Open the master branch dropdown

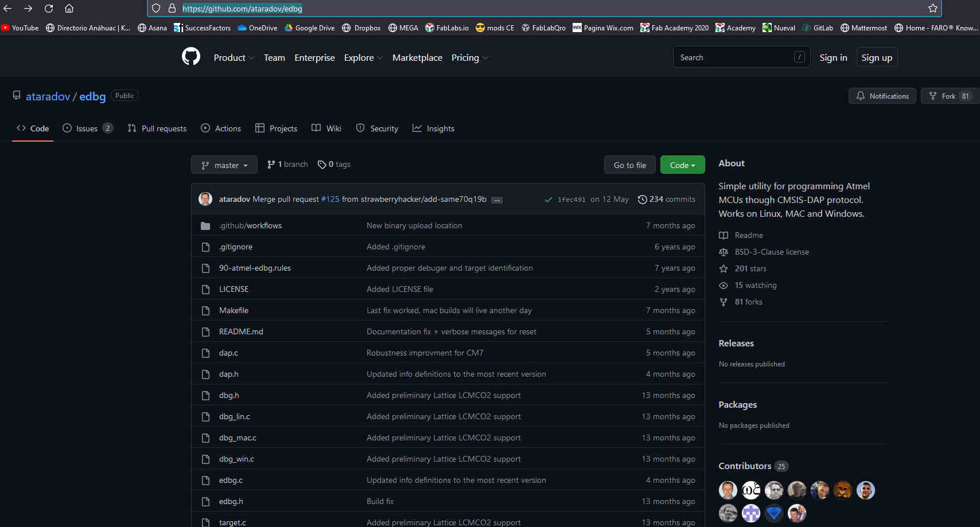(x=224, y=165)
